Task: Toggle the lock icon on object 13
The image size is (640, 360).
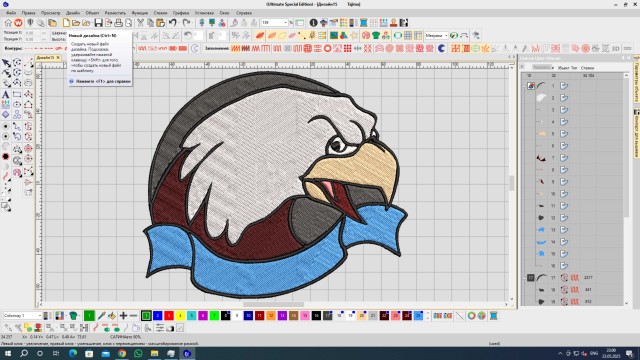Action: 564,230
